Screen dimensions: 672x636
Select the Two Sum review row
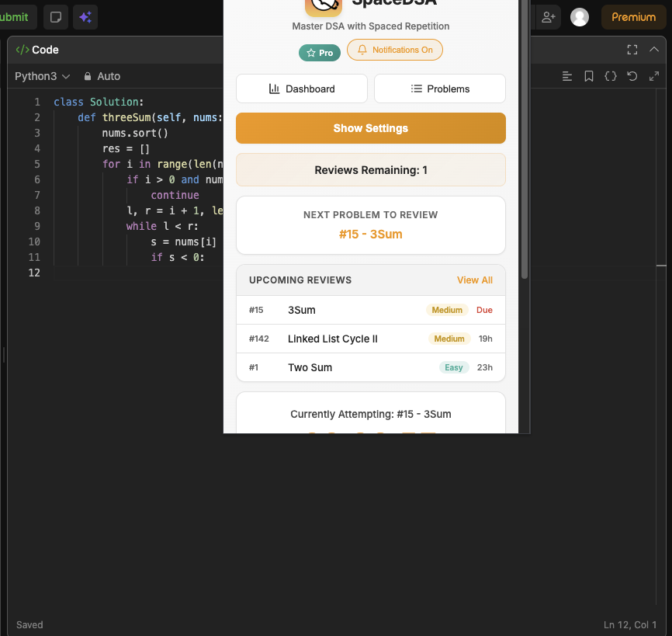371,367
